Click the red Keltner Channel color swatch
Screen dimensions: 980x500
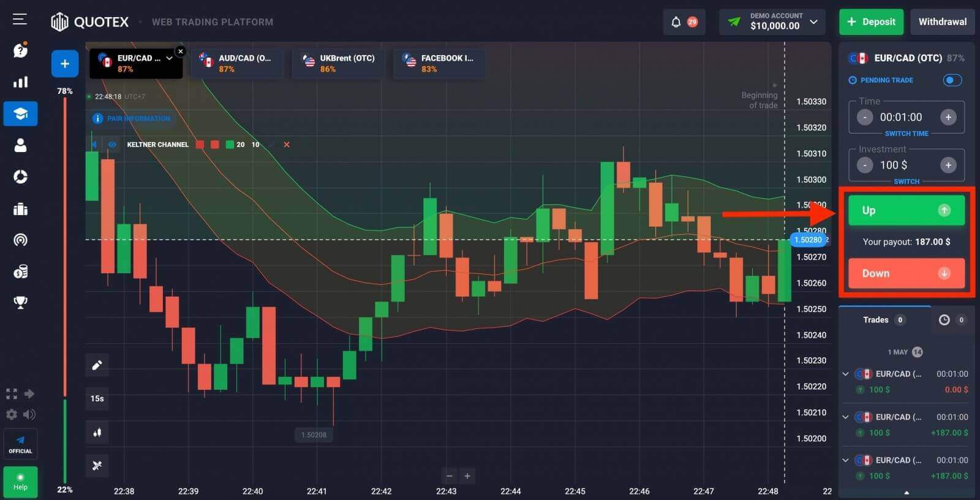(200, 145)
